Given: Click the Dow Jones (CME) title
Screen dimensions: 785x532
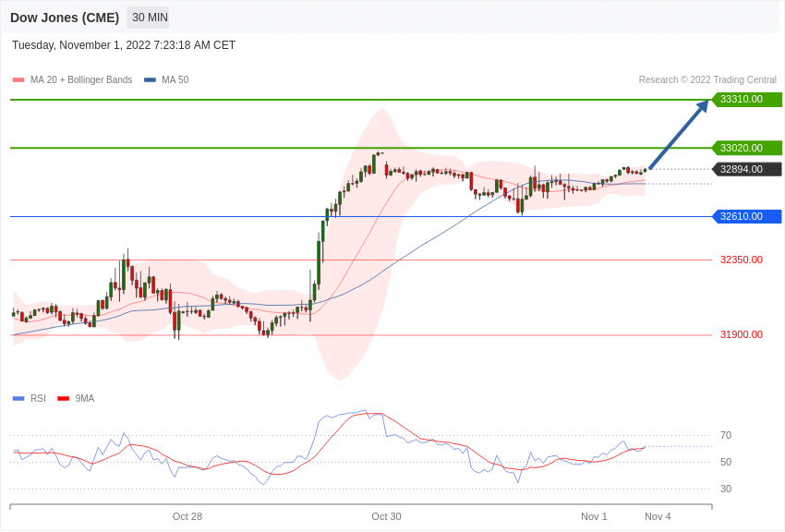Looking at the screenshot, I should click(65, 18).
